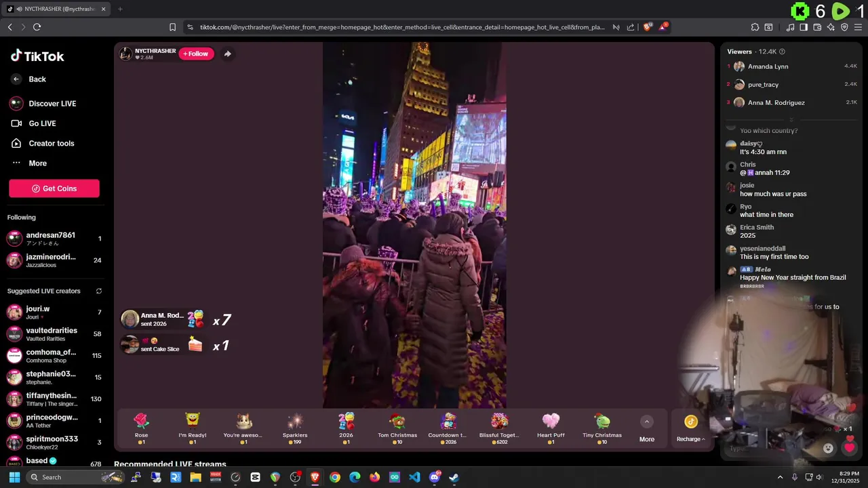Open Leo AI sparkle icon

click(831, 27)
